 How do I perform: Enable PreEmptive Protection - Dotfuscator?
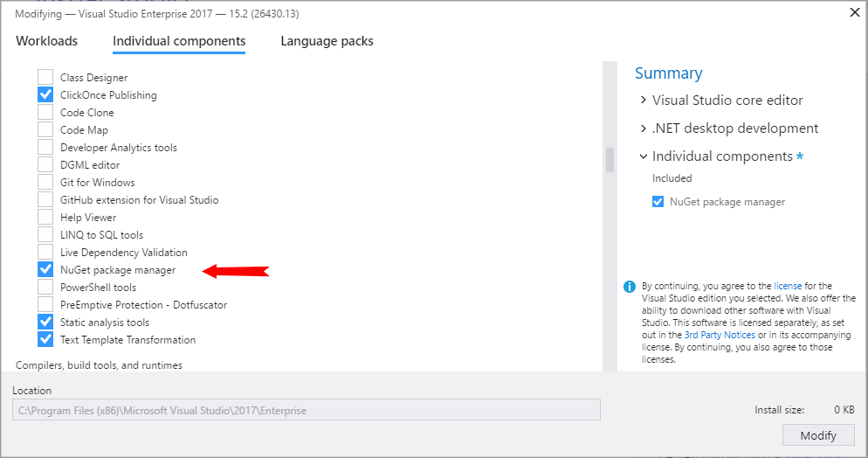45,304
